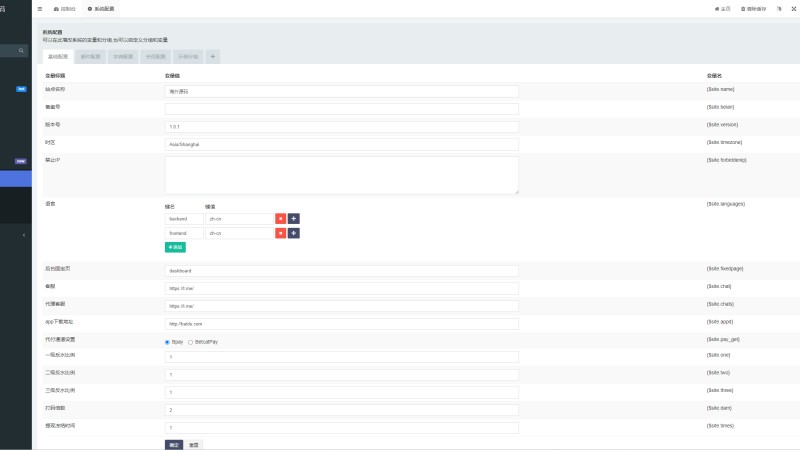Click the {$site.name} variable text
This screenshot has height=450, width=800.
[720, 89]
